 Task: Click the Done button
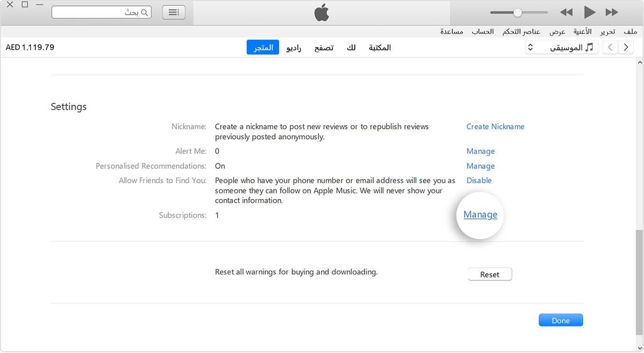tap(560, 320)
